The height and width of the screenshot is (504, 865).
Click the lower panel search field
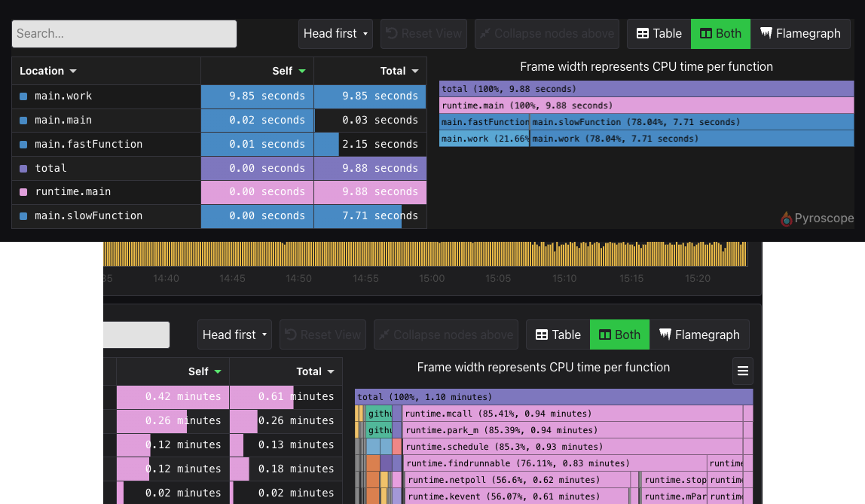(x=136, y=334)
